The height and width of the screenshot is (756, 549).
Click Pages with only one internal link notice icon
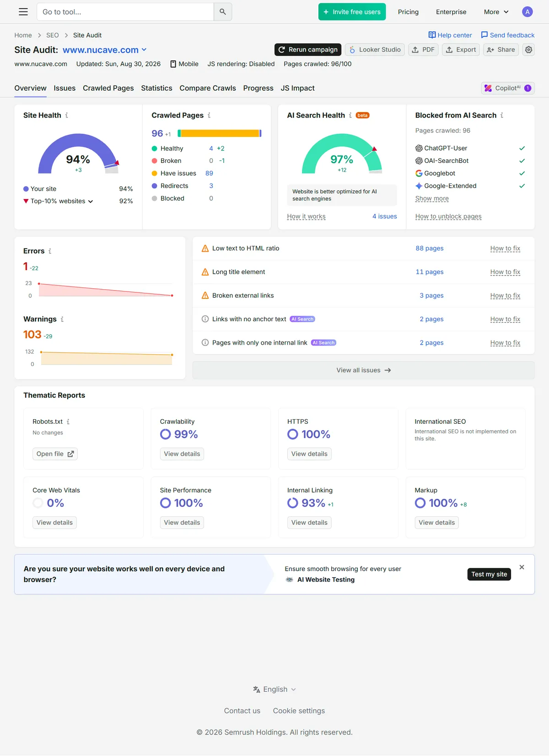205,343
